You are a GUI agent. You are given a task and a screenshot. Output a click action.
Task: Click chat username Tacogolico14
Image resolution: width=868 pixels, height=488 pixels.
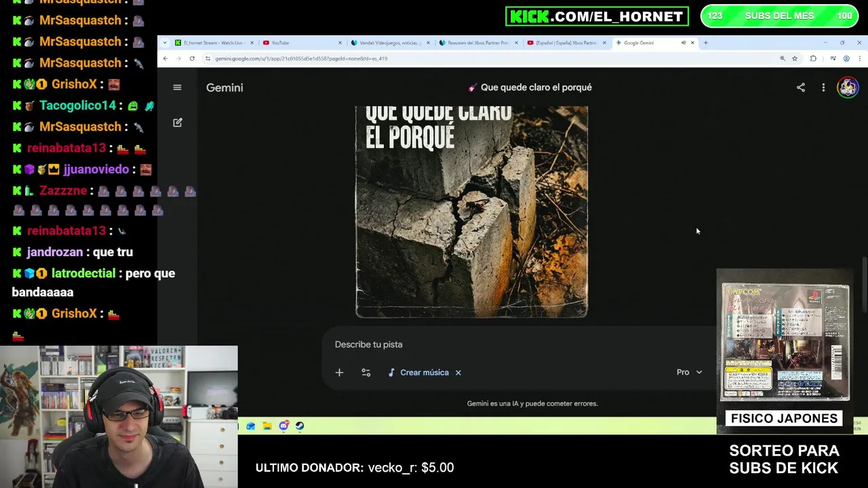tap(77, 105)
